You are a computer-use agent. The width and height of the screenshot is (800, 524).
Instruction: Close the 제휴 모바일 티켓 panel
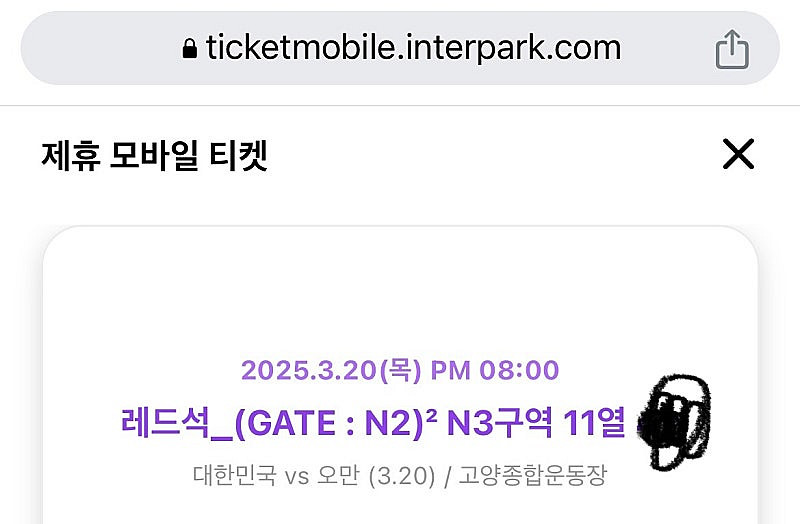pyautogui.click(x=738, y=154)
